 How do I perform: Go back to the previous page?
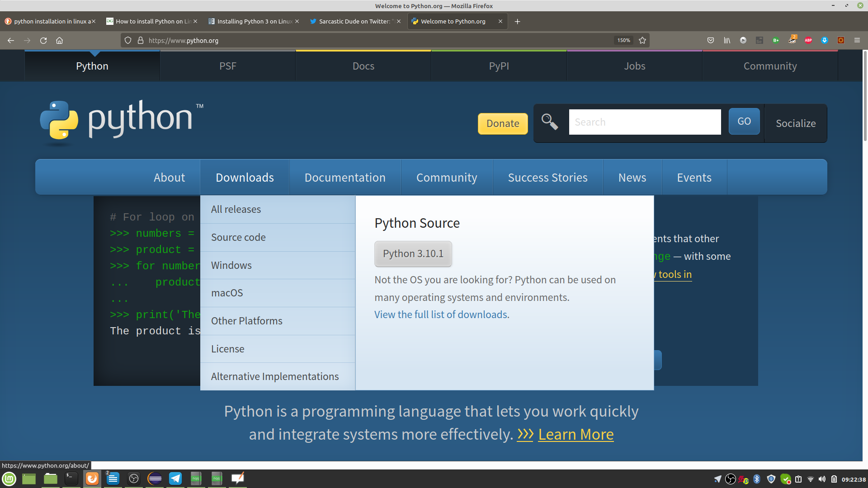(x=11, y=40)
